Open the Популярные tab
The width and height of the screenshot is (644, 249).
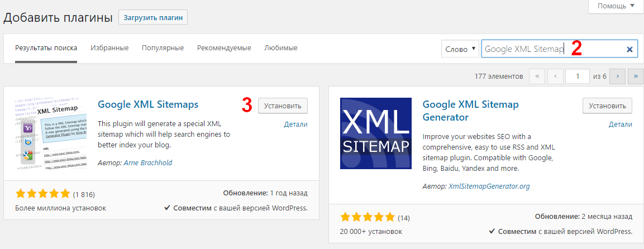pyautogui.click(x=163, y=48)
